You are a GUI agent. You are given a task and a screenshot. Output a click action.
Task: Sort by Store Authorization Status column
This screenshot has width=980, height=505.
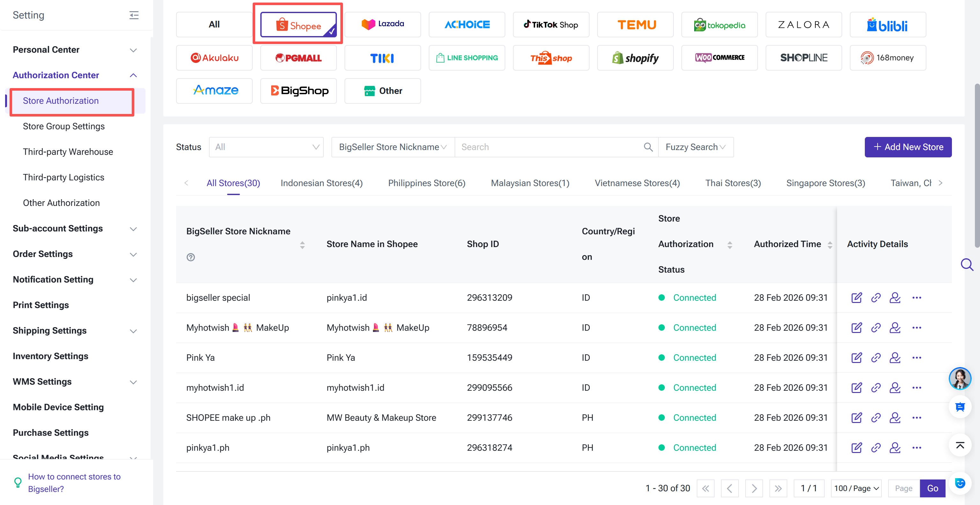[729, 245]
